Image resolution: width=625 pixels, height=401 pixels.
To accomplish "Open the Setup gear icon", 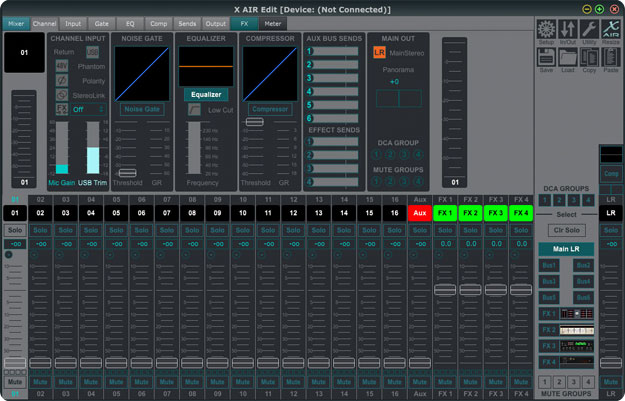I will 546,29.
